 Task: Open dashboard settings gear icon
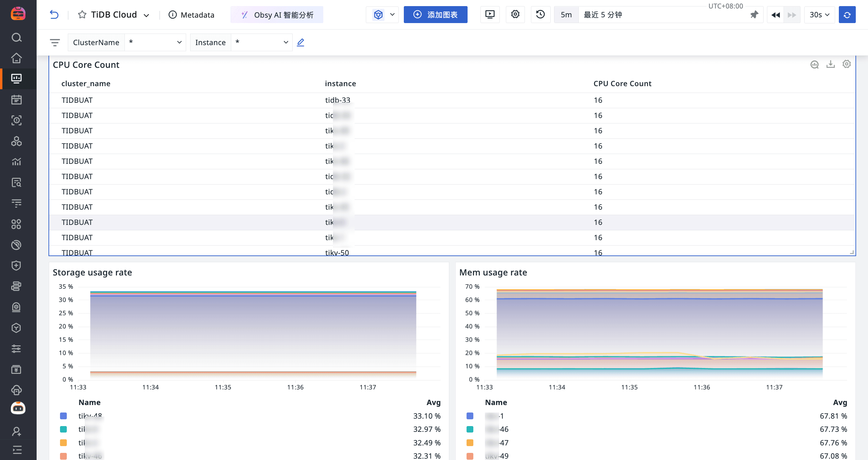515,15
